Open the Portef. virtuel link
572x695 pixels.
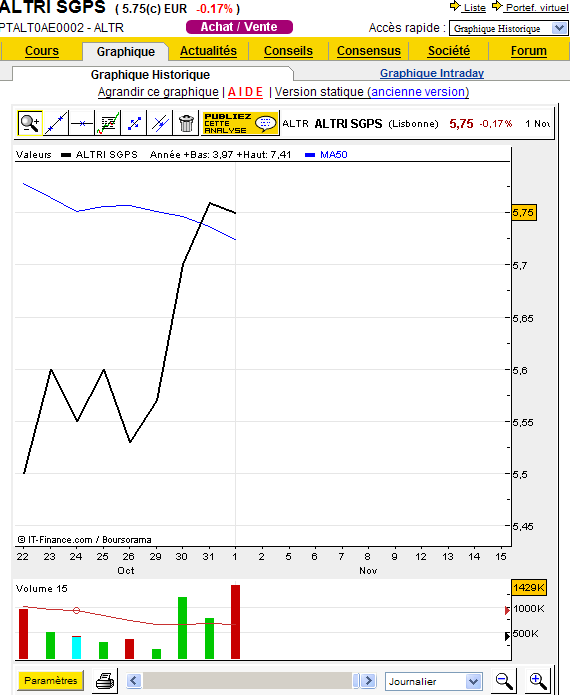point(537,8)
